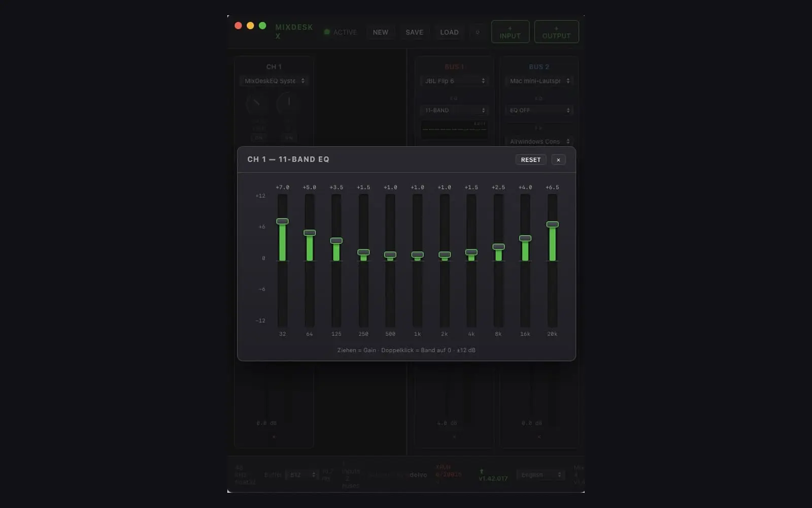This screenshot has height=508, width=812.
Task: Toggle the left ON button in CH 1
Action: 259,138
